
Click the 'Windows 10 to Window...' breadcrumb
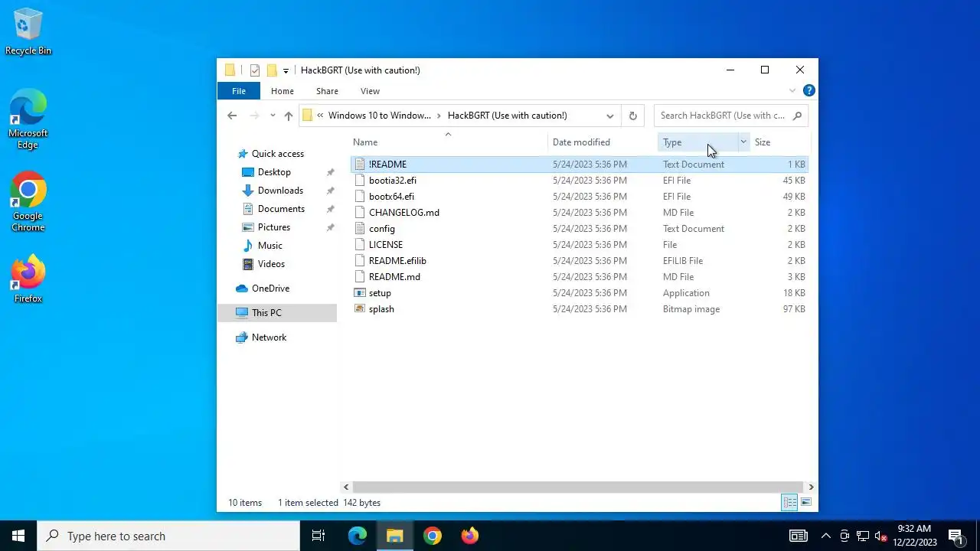(380, 116)
